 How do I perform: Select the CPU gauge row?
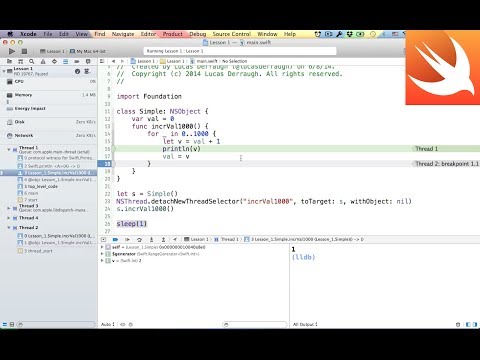pos(49,82)
